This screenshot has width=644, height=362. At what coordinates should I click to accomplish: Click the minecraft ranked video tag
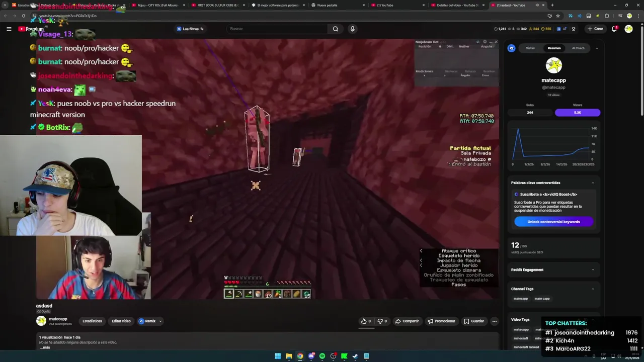point(526,347)
